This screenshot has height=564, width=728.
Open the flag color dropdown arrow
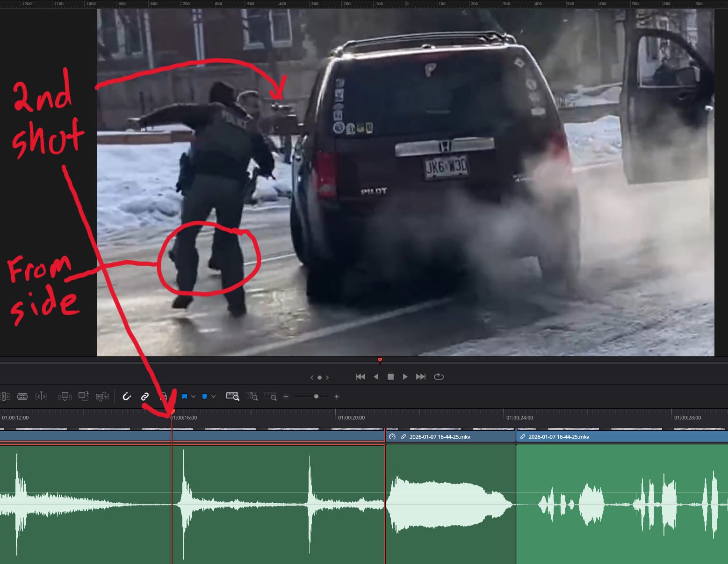(x=193, y=397)
